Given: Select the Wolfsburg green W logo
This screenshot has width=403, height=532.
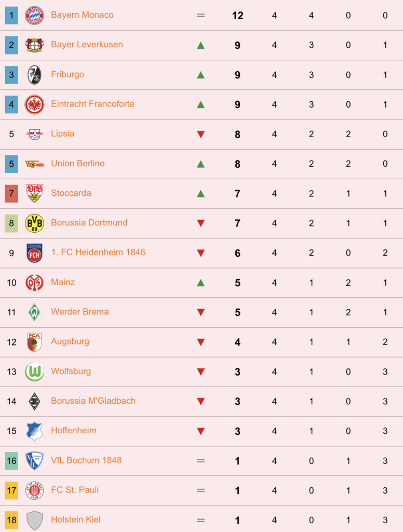Looking at the screenshot, I should point(34,371).
